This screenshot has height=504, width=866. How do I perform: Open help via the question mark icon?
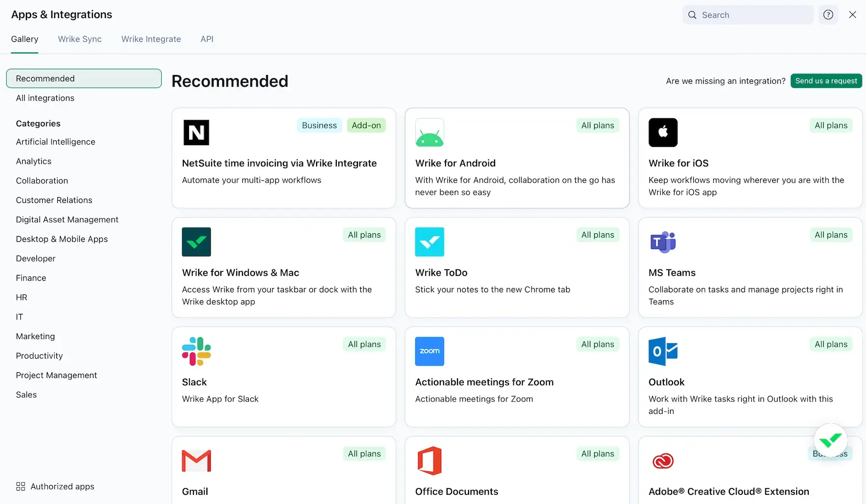828,15
